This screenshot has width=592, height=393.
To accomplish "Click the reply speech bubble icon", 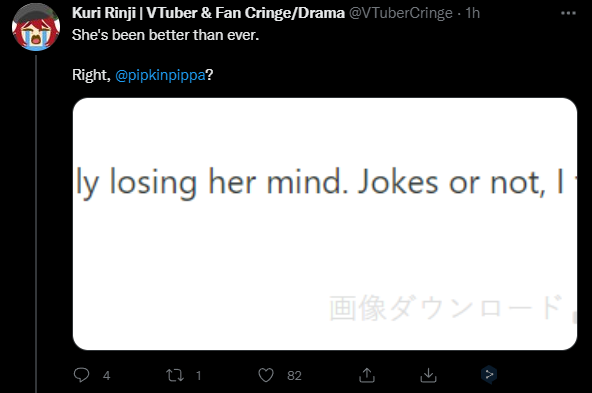I will (x=81, y=375).
